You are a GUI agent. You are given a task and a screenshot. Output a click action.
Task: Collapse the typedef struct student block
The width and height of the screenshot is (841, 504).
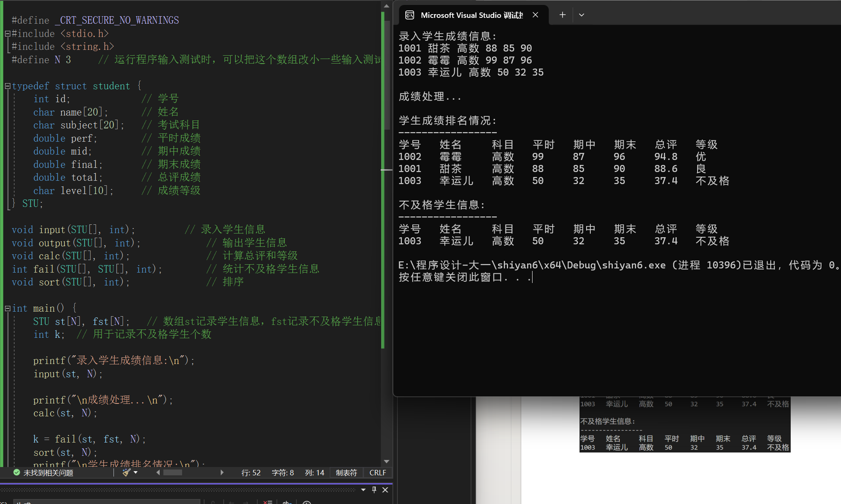pyautogui.click(x=7, y=86)
